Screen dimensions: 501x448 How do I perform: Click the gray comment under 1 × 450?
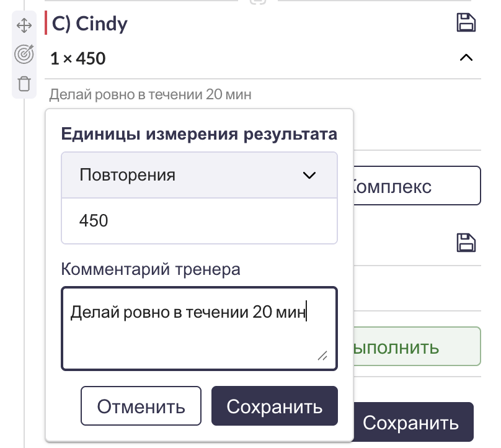click(x=150, y=95)
